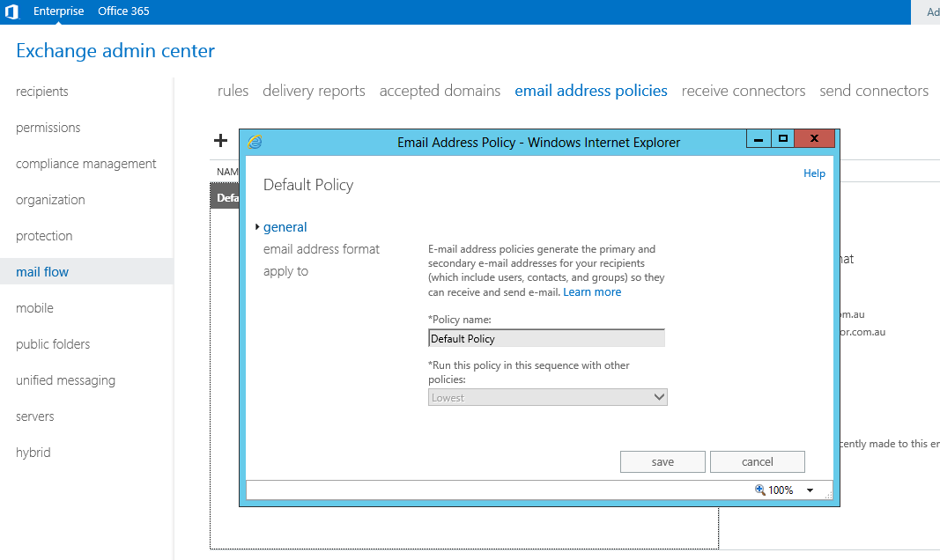Select the general section
940x560 pixels.
coord(285,227)
